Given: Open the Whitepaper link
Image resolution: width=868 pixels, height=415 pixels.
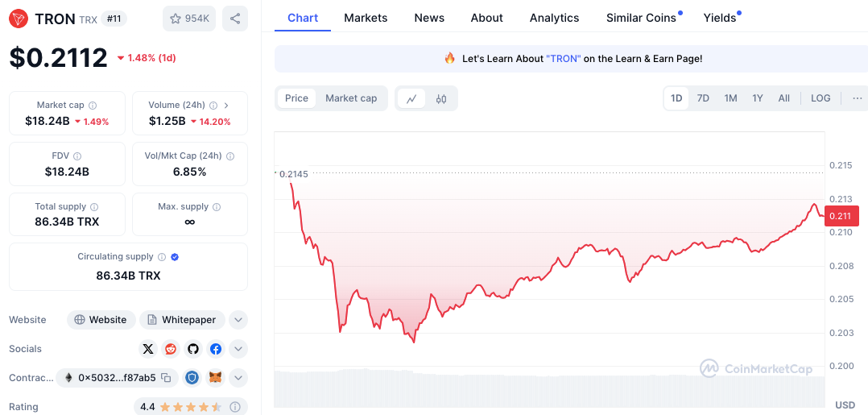Looking at the screenshot, I should click(x=182, y=320).
